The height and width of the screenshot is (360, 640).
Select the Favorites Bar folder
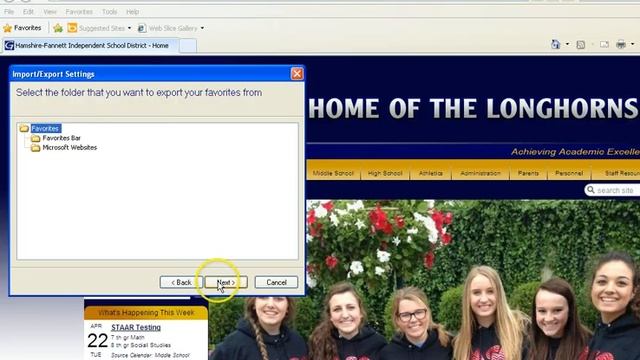point(62,138)
